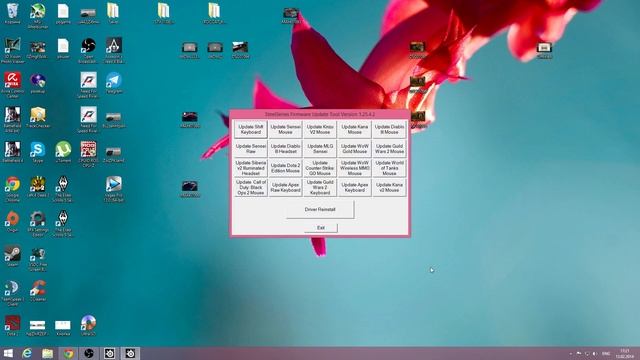Click the Update Sensei Raw button
The width and height of the screenshot is (640, 360).
[251, 149]
